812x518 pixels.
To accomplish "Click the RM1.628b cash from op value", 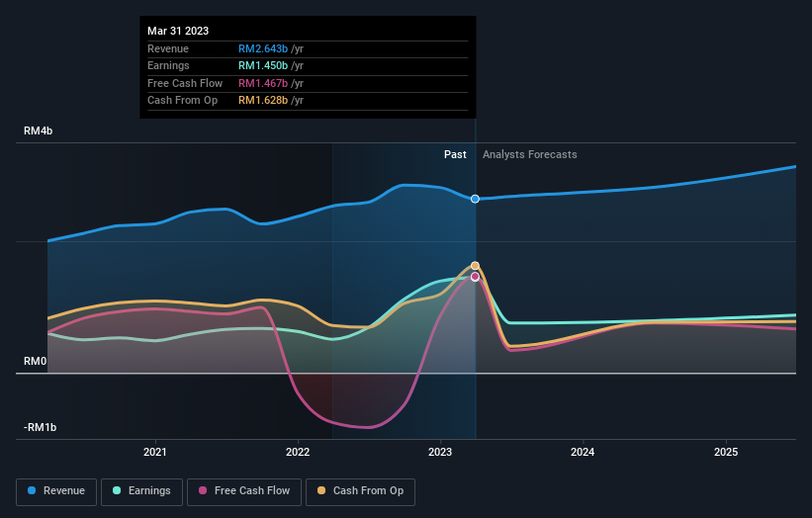I will [x=263, y=101].
